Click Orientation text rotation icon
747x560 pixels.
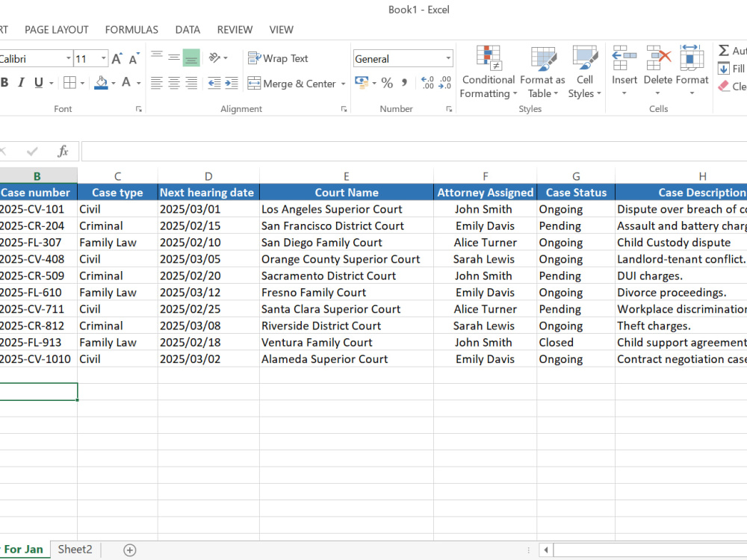tap(215, 58)
